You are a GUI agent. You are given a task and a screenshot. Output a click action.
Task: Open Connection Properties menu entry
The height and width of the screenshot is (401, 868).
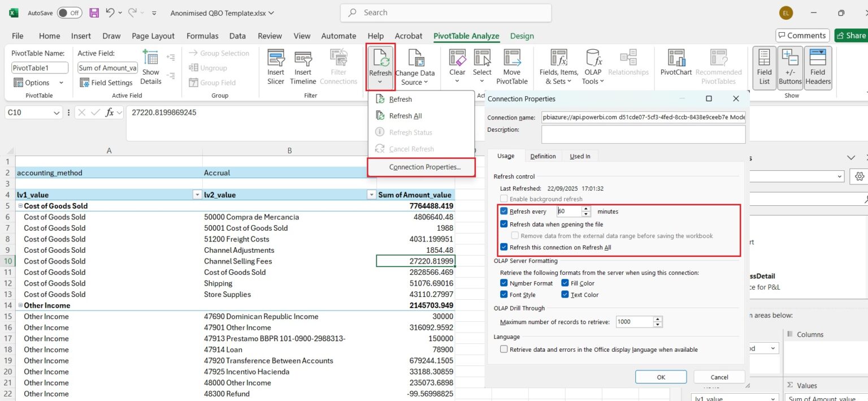coord(421,167)
